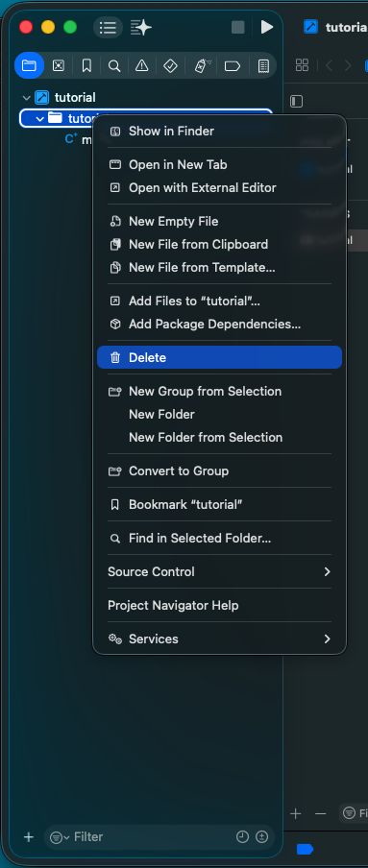Choose New File from Template…
368x868 pixels.
[x=219, y=267]
